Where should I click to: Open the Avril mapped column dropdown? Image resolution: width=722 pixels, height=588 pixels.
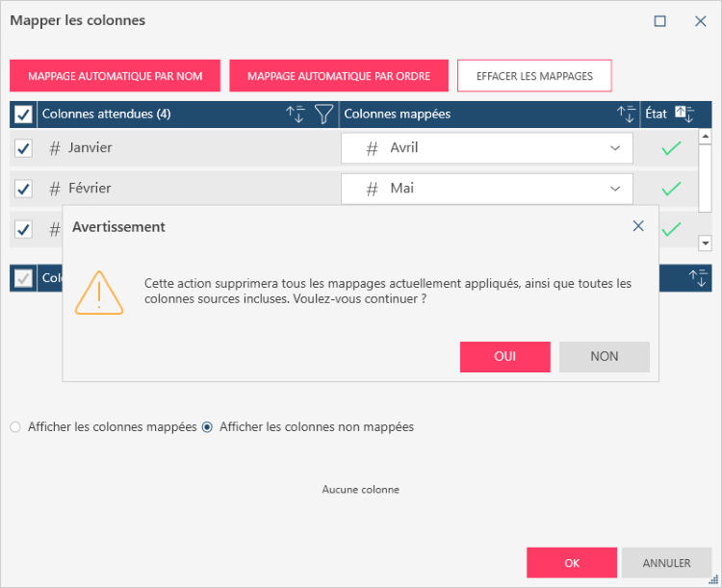pos(615,148)
